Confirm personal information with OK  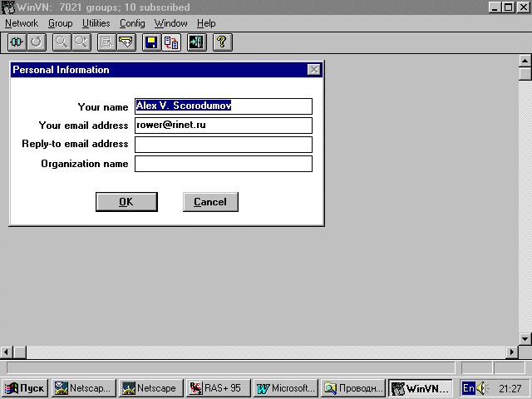126,202
